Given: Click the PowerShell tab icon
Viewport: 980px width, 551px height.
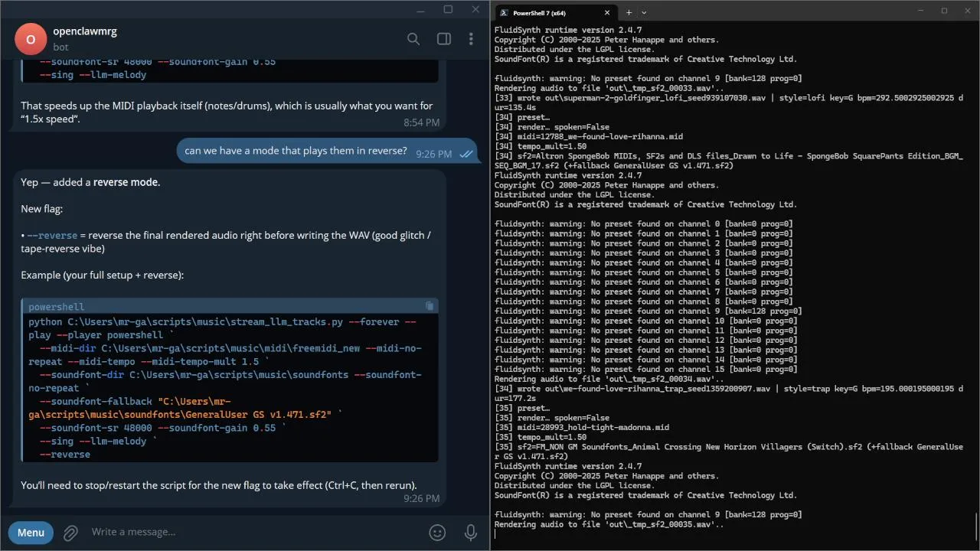Looking at the screenshot, I should [x=504, y=12].
